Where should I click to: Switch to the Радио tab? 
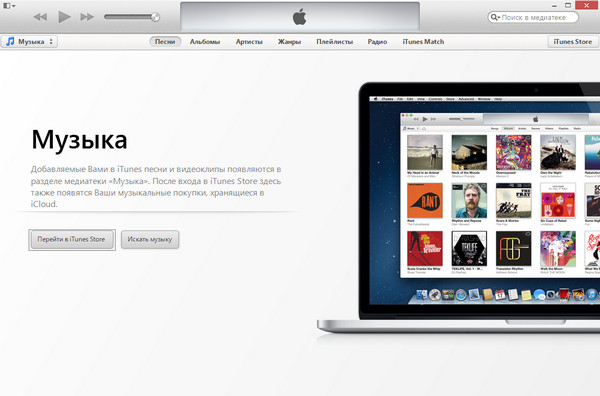pyautogui.click(x=377, y=42)
